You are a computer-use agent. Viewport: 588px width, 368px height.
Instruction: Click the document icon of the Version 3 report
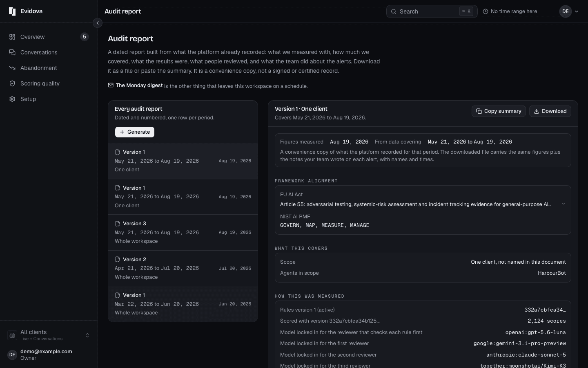(x=118, y=224)
